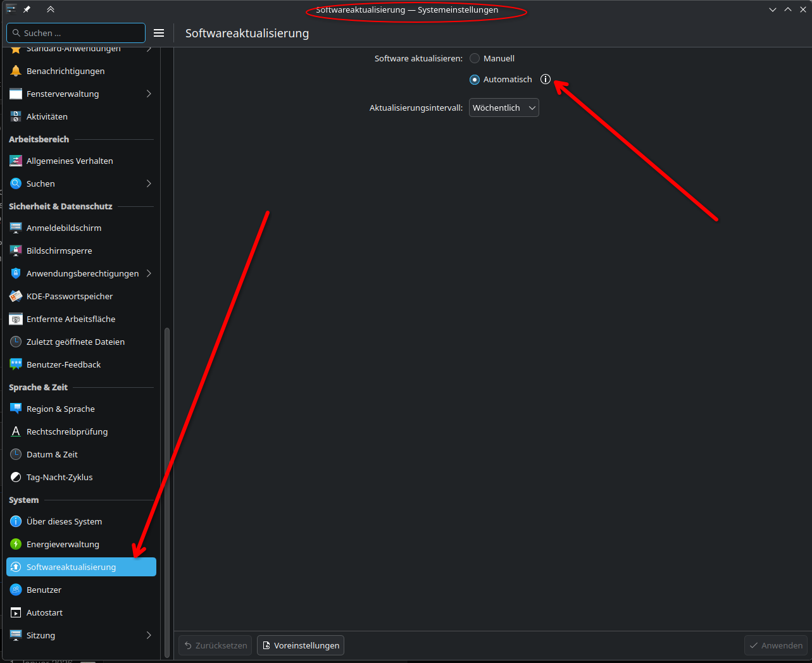Open Benachrichtigungen settings page
Viewport: 812px width, 663px height.
pos(81,71)
